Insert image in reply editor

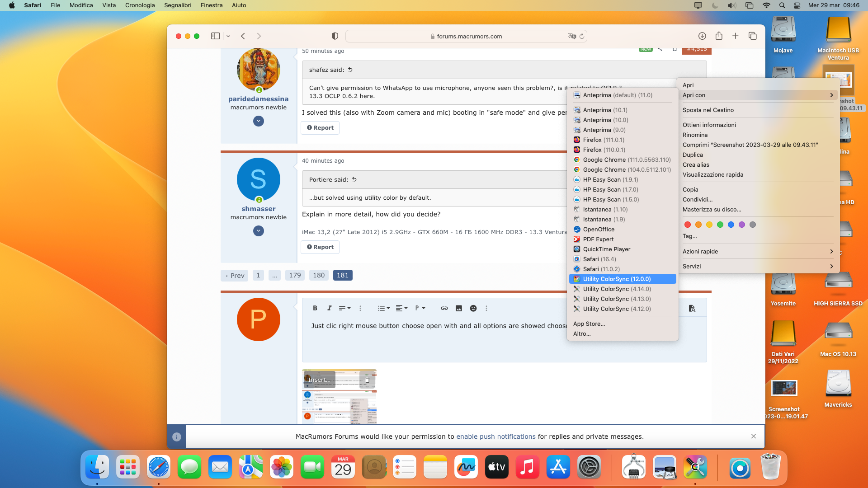pos(458,308)
